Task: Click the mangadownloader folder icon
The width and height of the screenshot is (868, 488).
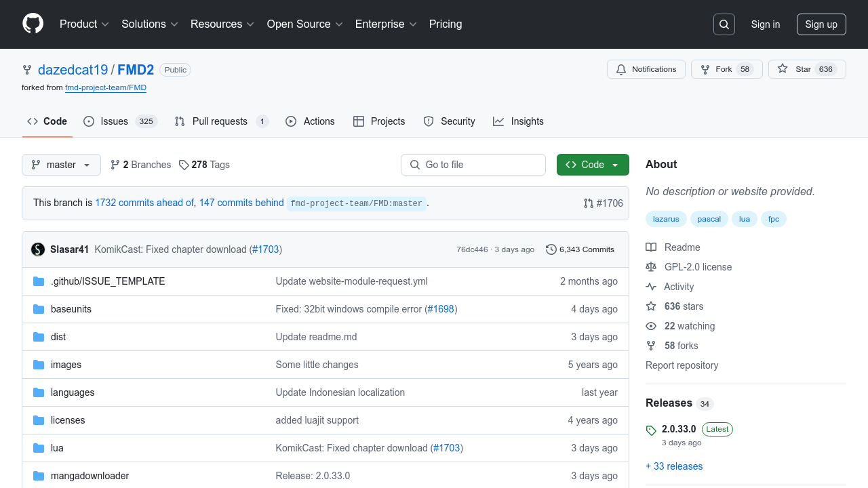Action: [x=39, y=476]
